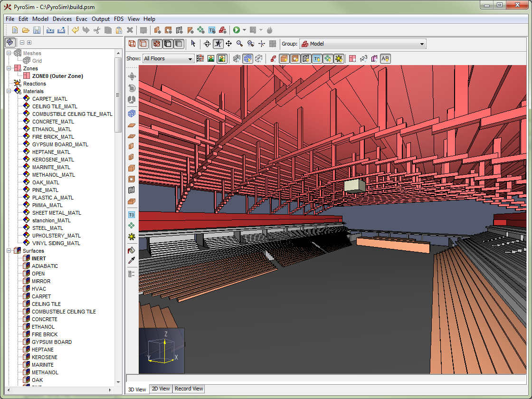This screenshot has height=399, width=532.
Task: Collapse the Materials tree node
Action: pyautogui.click(x=9, y=91)
